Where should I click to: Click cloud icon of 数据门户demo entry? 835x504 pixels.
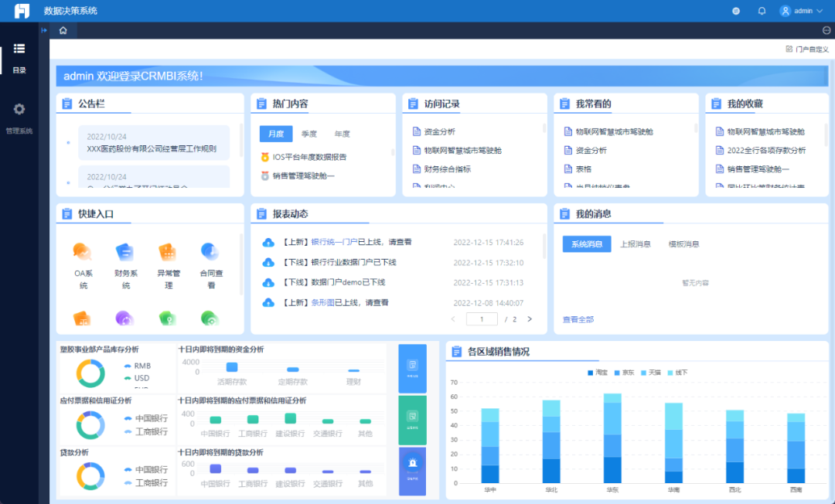pyautogui.click(x=268, y=283)
